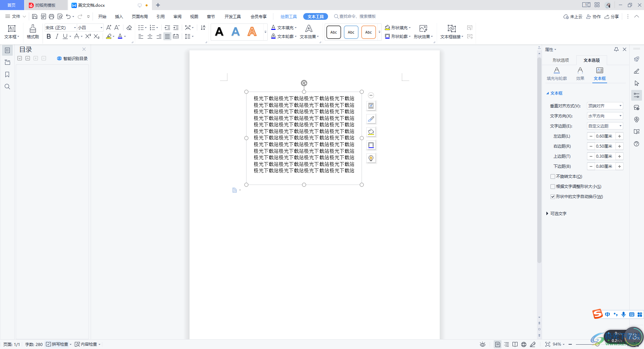Click the shape style brush icon beside text box
The width and height of the screenshot is (644, 349).
[371, 119]
